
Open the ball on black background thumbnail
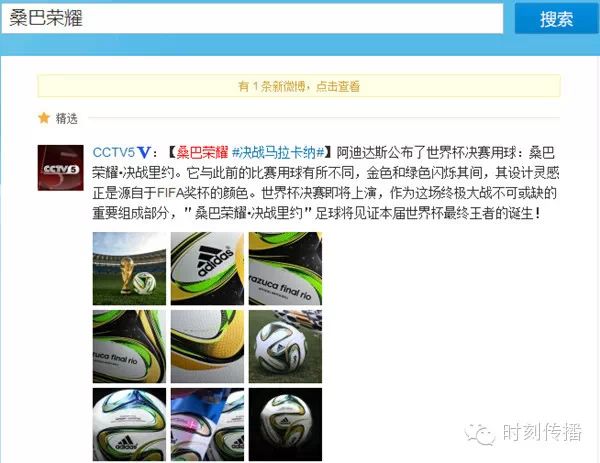point(285,425)
